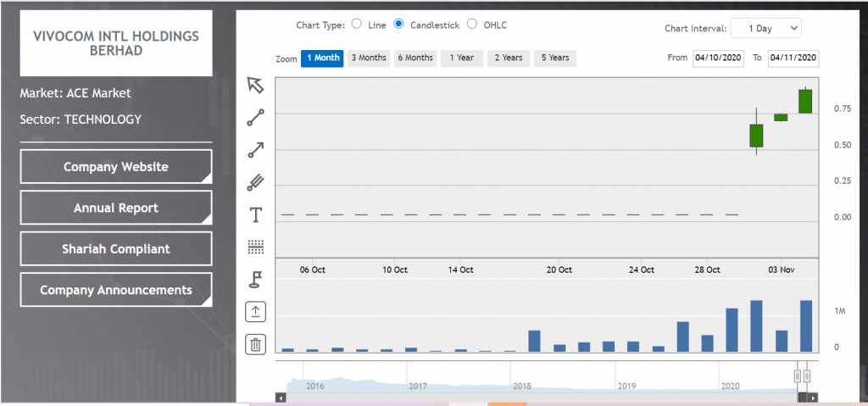Select the arrow pointer tool
The height and width of the screenshot is (406, 868).
255,86
